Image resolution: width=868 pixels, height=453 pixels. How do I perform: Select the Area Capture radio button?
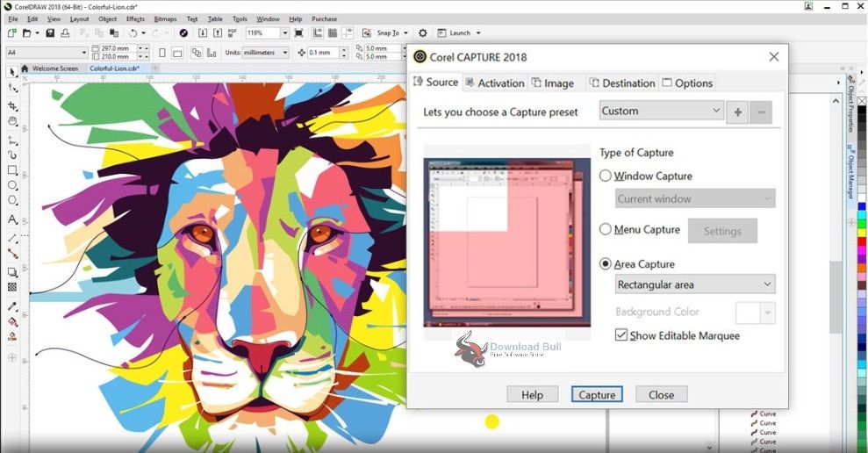(606, 264)
